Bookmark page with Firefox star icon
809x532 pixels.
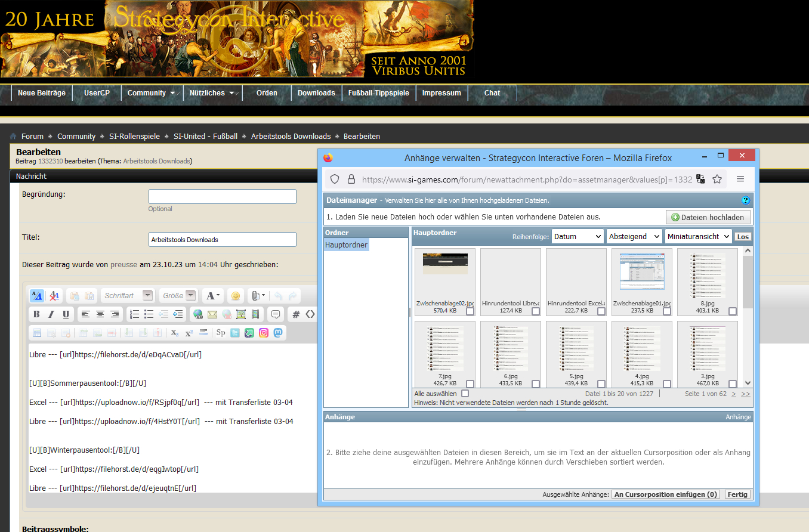pyautogui.click(x=717, y=179)
